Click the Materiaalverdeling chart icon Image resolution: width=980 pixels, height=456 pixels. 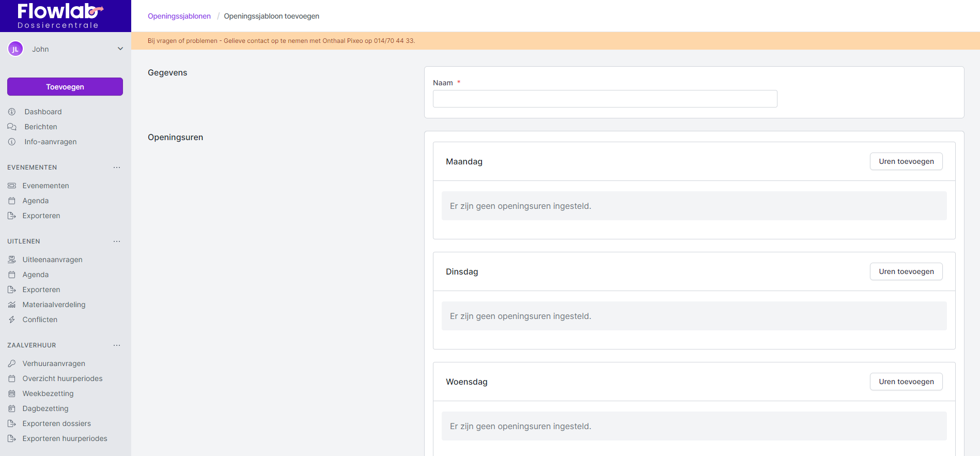pos(12,305)
